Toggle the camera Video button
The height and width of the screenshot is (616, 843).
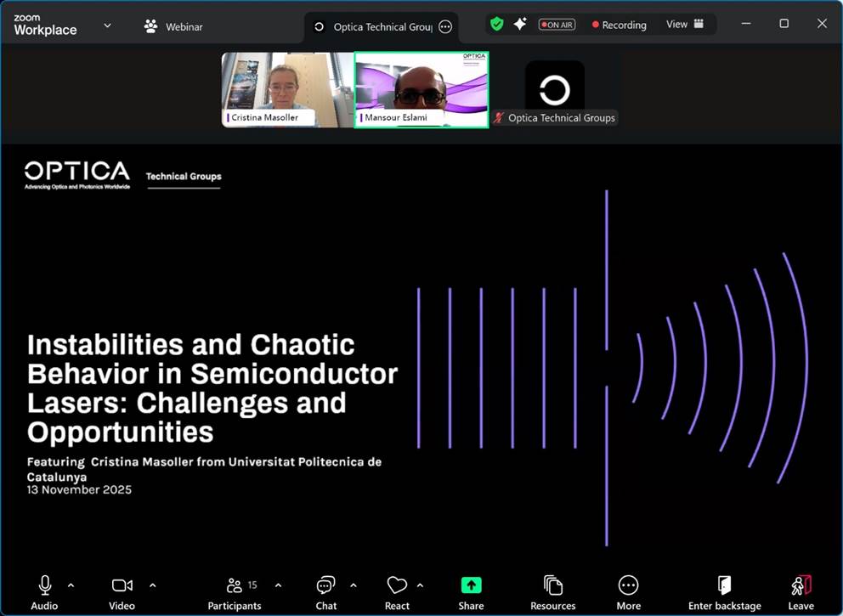coord(122,585)
